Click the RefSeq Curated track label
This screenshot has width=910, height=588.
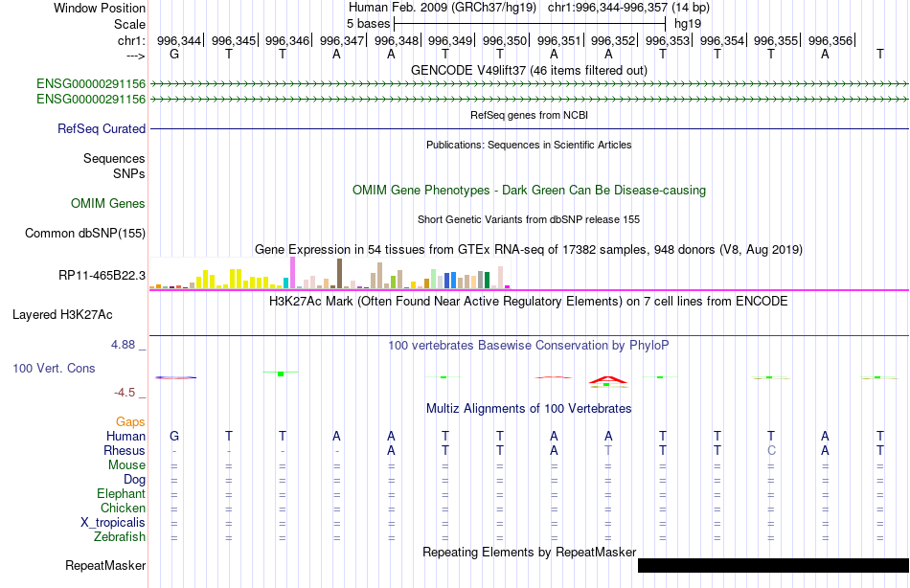[x=102, y=129]
